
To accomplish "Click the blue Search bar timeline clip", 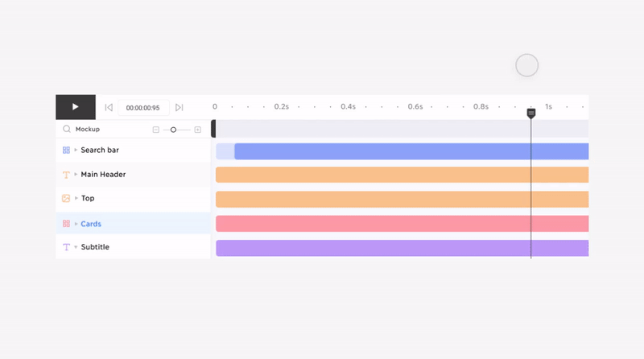I will pos(411,151).
